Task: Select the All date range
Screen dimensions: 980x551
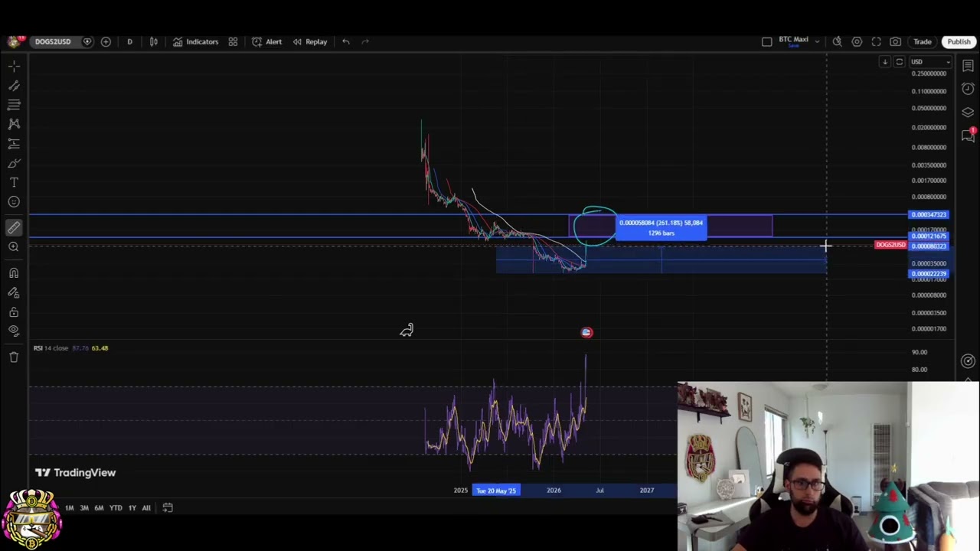Action: (x=146, y=507)
